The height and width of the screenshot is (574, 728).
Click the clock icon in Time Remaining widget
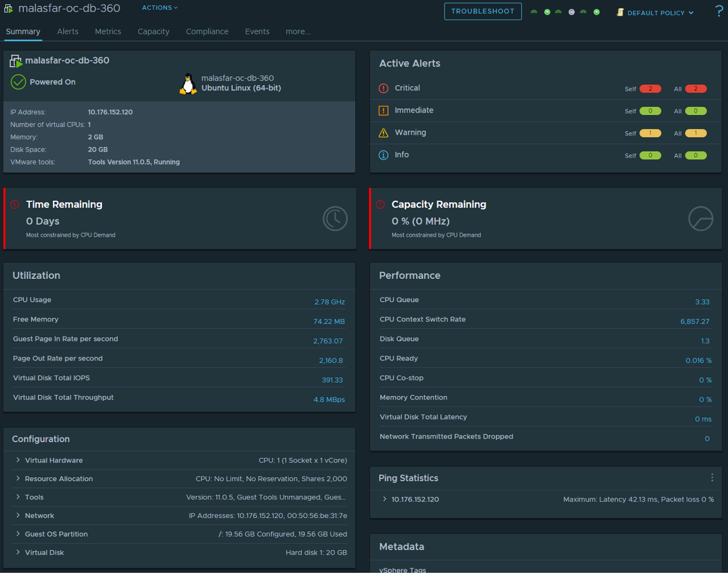335,218
